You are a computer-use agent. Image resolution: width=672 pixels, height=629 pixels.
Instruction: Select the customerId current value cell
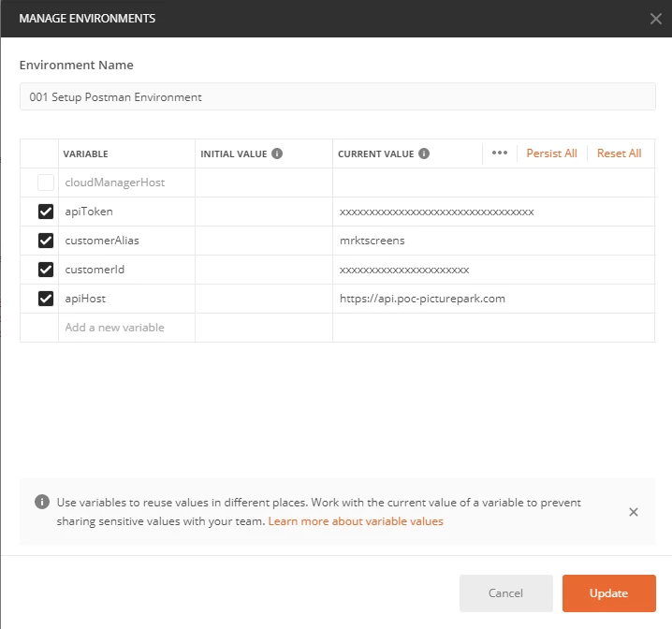tap(494, 270)
